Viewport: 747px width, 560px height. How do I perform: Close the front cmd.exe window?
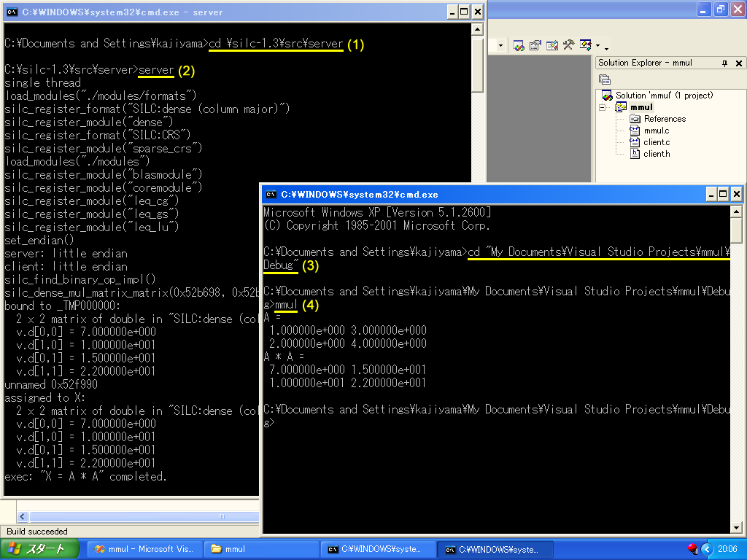click(737, 194)
